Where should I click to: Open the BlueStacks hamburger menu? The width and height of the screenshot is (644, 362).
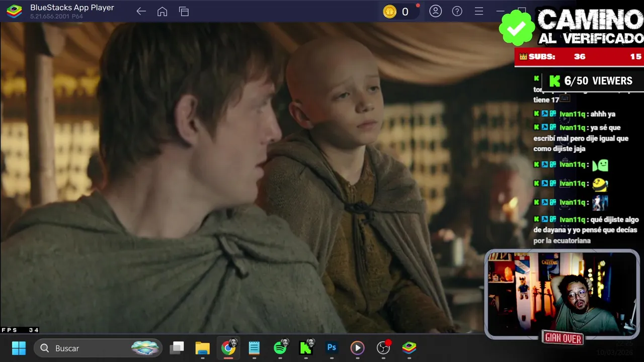click(478, 11)
